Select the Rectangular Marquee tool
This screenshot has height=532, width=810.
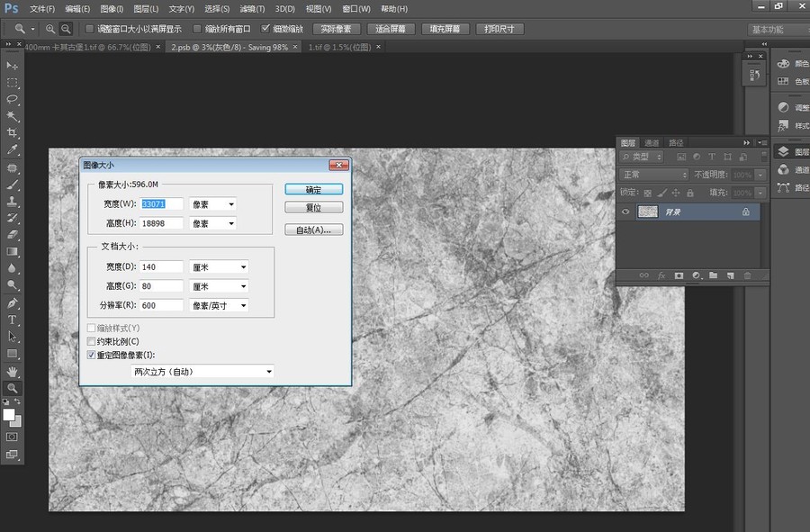(x=12, y=83)
